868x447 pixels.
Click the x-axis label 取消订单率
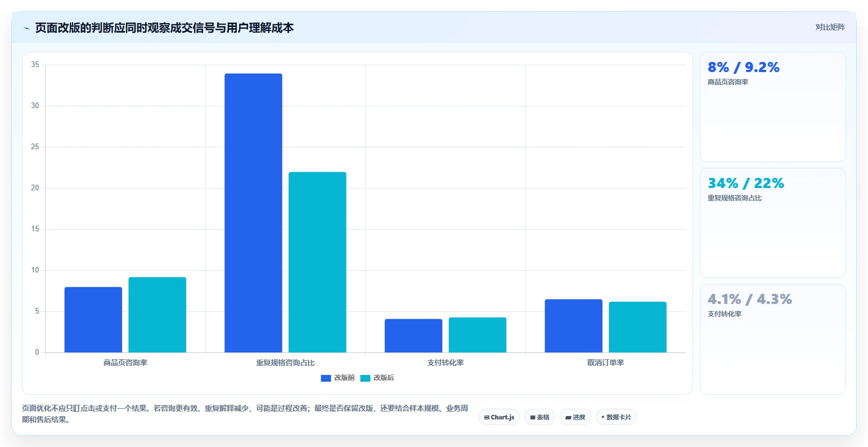(x=606, y=363)
